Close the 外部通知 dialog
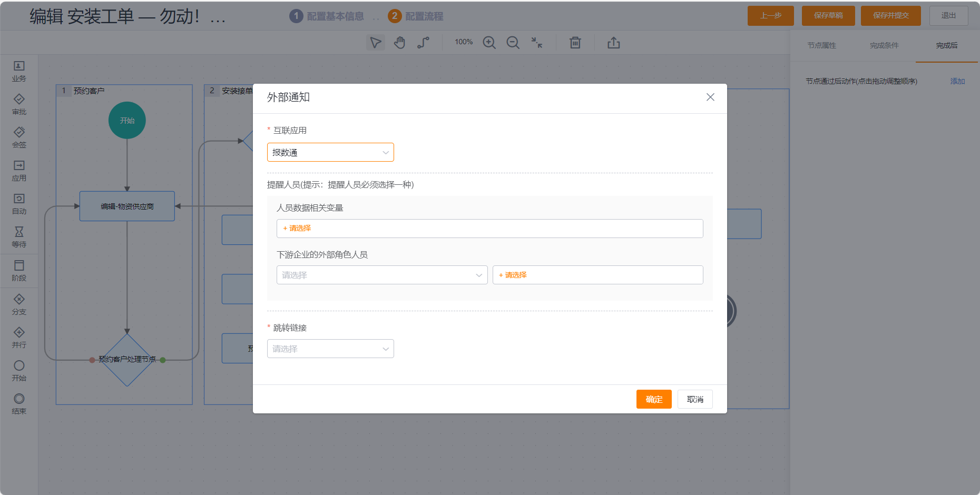The image size is (980, 495). click(x=710, y=97)
